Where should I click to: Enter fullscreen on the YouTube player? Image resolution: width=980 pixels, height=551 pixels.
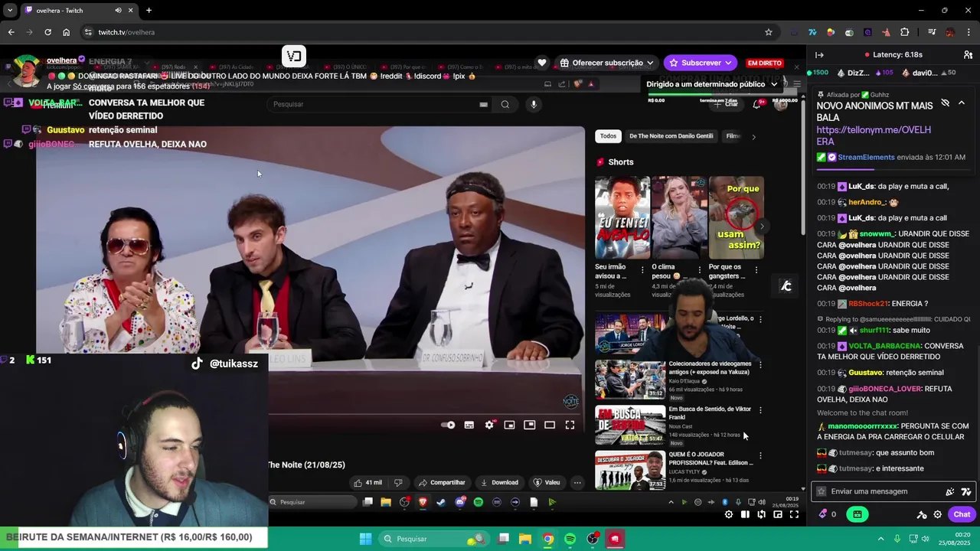pos(570,425)
